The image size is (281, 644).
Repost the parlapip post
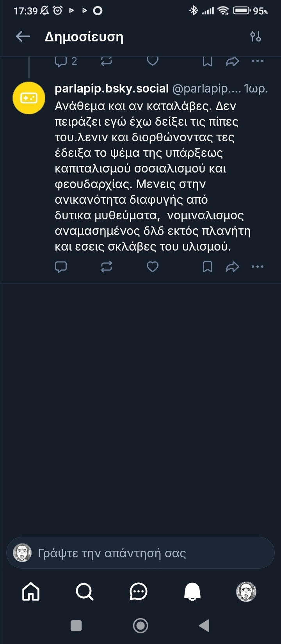tap(107, 267)
